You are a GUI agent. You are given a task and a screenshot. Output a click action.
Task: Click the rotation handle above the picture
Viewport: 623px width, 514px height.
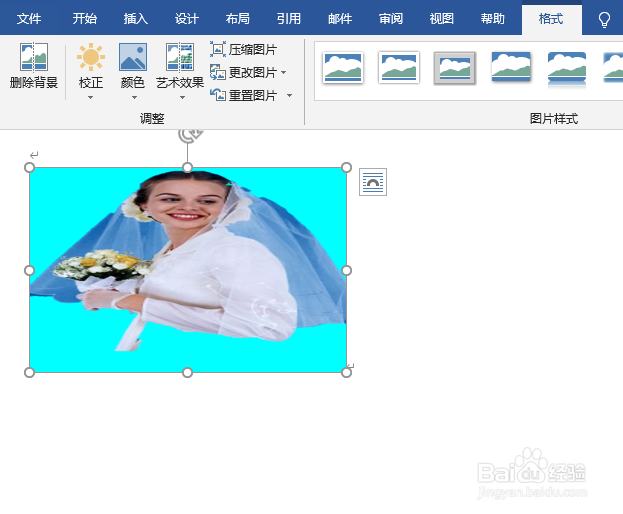tap(189, 135)
